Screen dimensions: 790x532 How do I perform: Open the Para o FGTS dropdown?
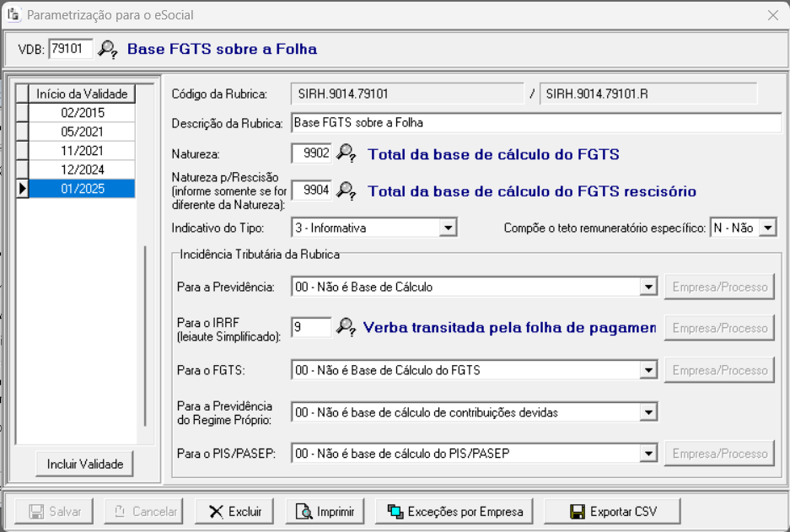click(x=648, y=370)
